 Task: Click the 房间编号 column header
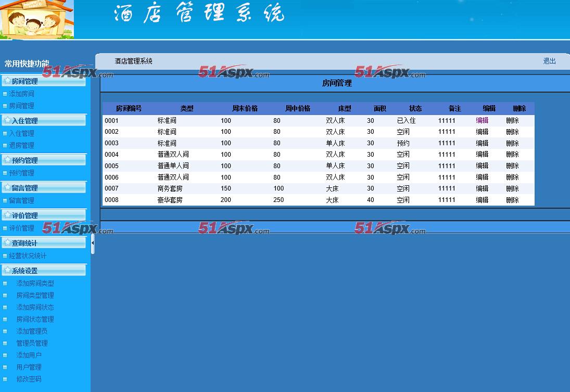coord(129,108)
